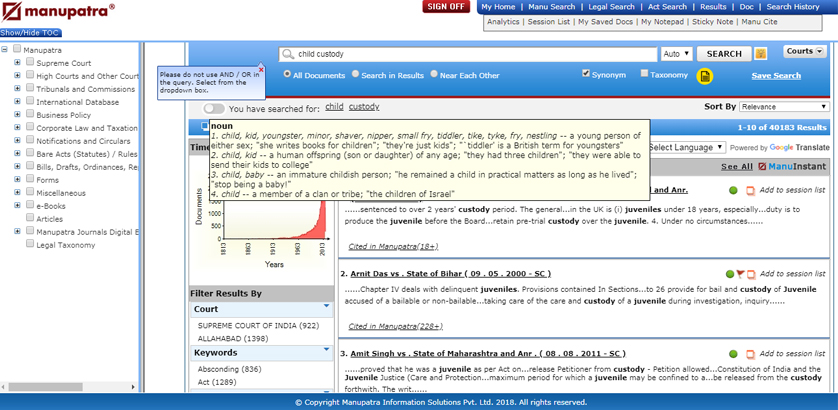Expand the International Database node
The height and width of the screenshot is (410, 838).
coord(17,101)
